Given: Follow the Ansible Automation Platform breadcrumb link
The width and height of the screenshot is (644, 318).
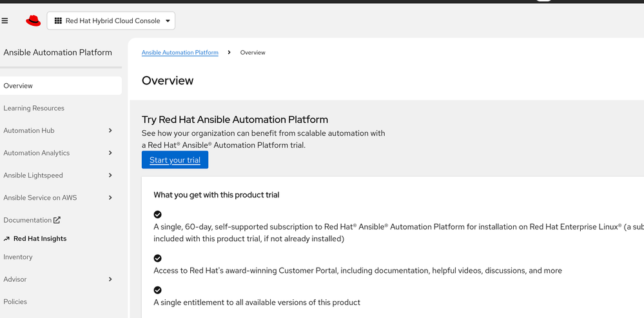Looking at the screenshot, I should coord(180,52).
